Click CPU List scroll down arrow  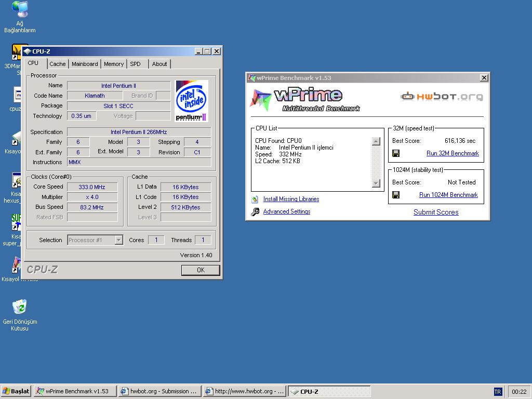click(x=376, y=183)
